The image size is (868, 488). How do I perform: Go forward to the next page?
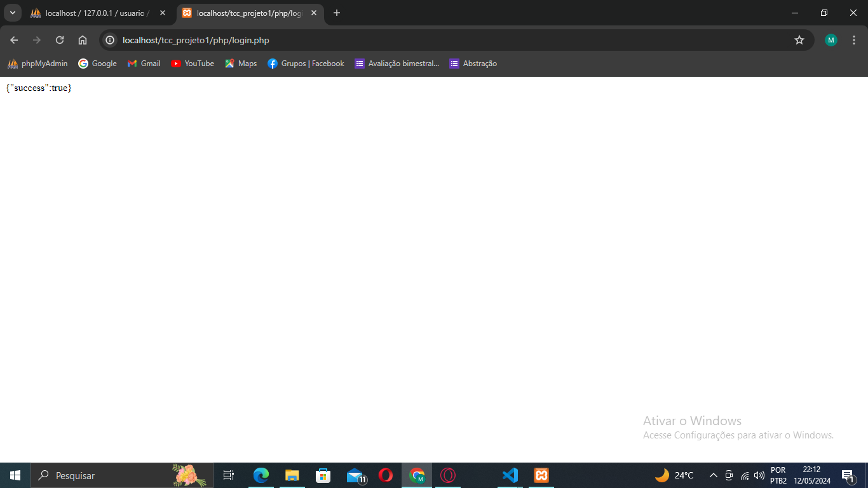click(37, 40)
